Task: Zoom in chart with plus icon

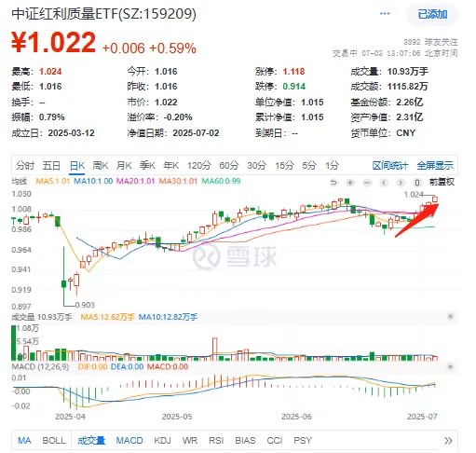Action: 350,183
